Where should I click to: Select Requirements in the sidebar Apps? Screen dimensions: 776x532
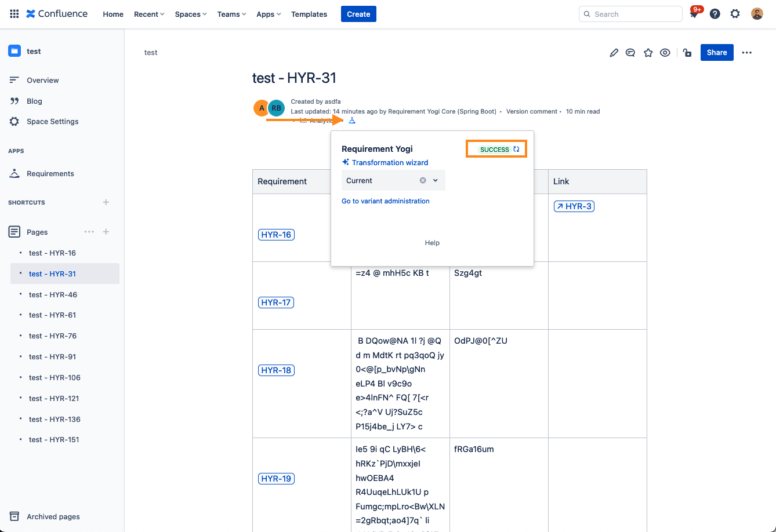point(50,174)
